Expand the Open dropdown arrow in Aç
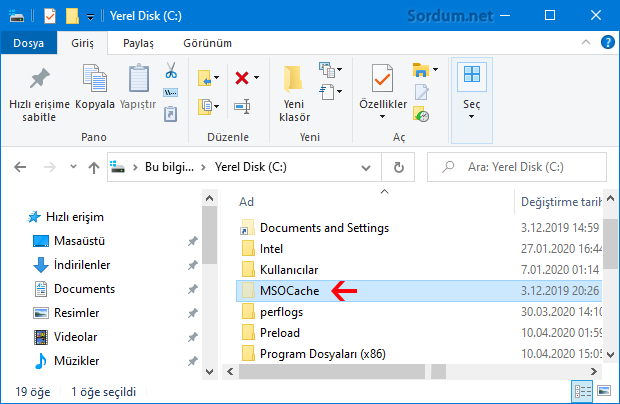 tap(435, 70)
